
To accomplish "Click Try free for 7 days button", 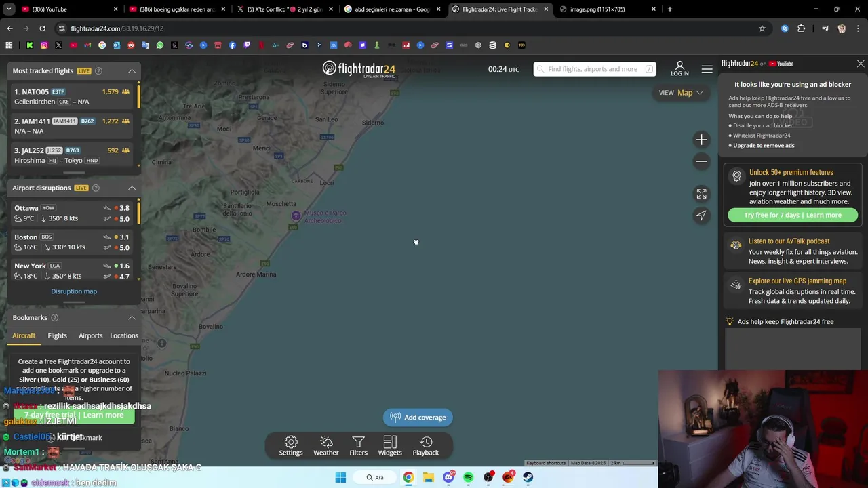I will pyautogui.click(x=793, y=215).
